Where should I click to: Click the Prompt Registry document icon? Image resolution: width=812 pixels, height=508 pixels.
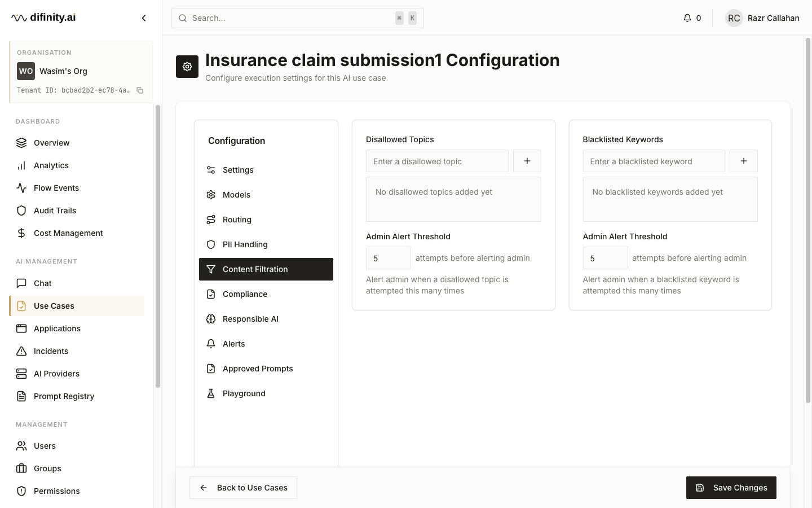[x=21, y=396]
